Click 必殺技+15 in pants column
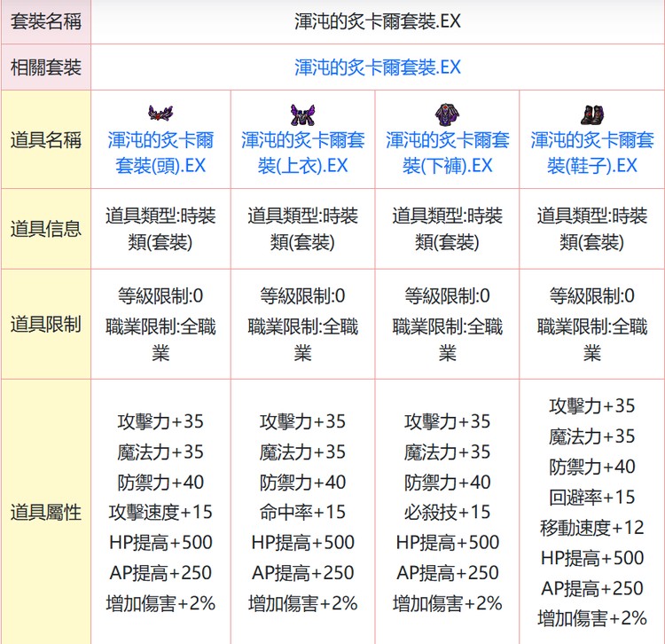Image resolution: width=665 pixels, height=644 pixels. click(448, 512)
